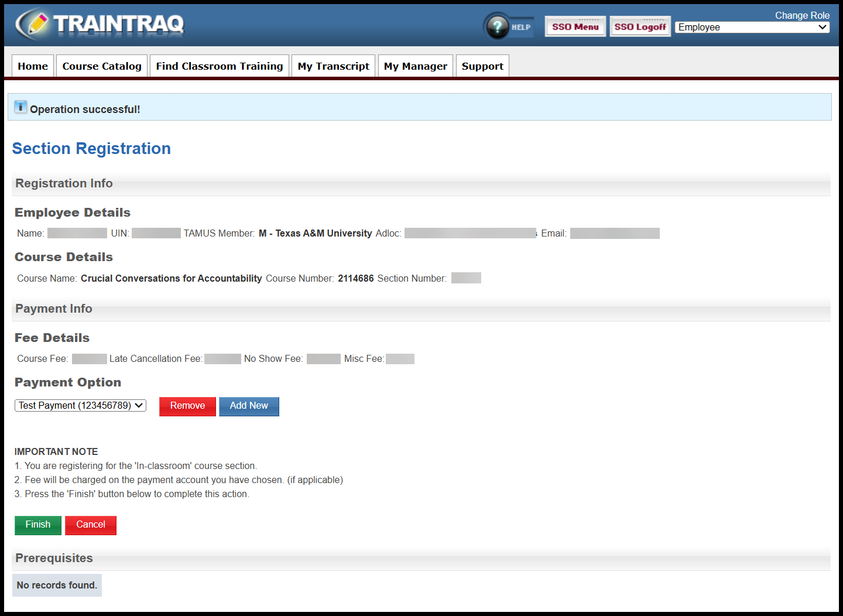Open the Course Catalog tab
The width and height of the screenshot is (843, 616).
click(101, 66)
